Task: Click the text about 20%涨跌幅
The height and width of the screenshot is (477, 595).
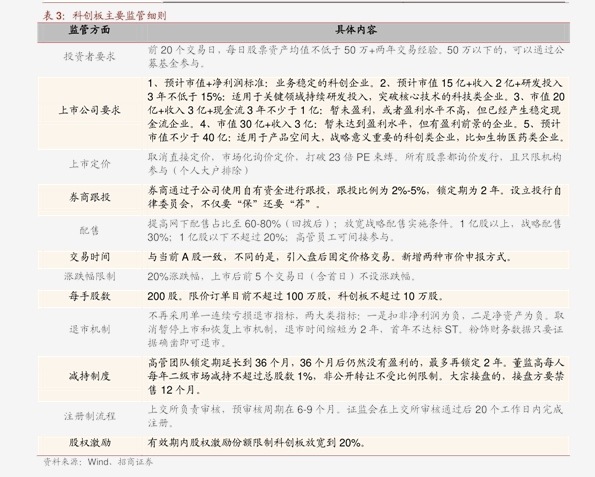Action: point(281,276)
